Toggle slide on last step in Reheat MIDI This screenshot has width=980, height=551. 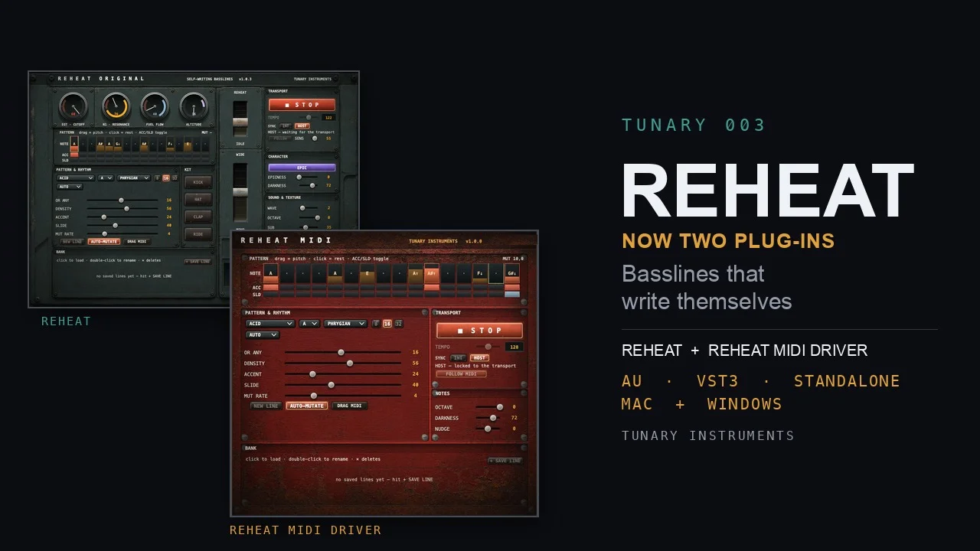[512, 295]
